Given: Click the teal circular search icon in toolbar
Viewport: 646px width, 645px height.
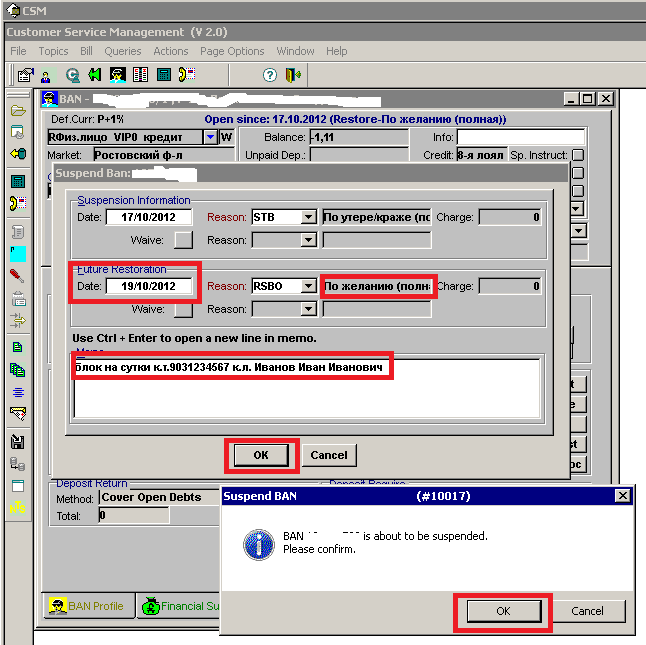Looking at the screenshot, I should tap(73, 75).
